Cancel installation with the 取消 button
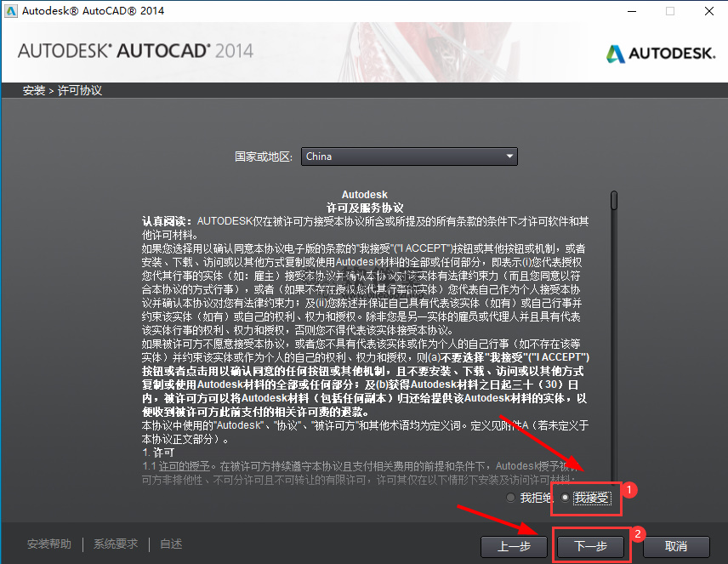728x564 pixels. (x=676, y=546)
